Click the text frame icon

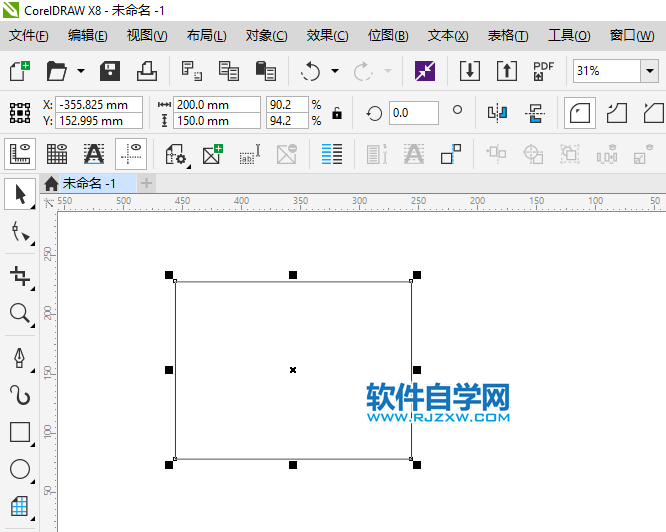coord(250,154)
